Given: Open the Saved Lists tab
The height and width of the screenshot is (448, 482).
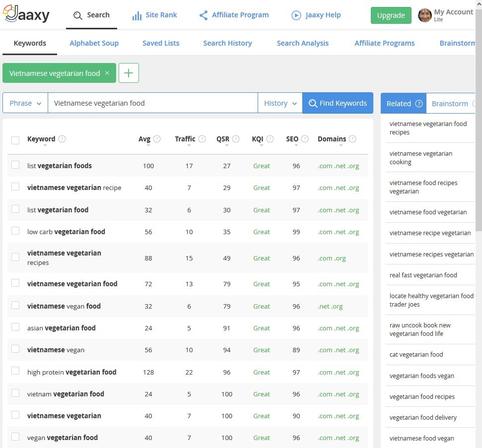Looking at the screenshot, I should tap(161, 43).
